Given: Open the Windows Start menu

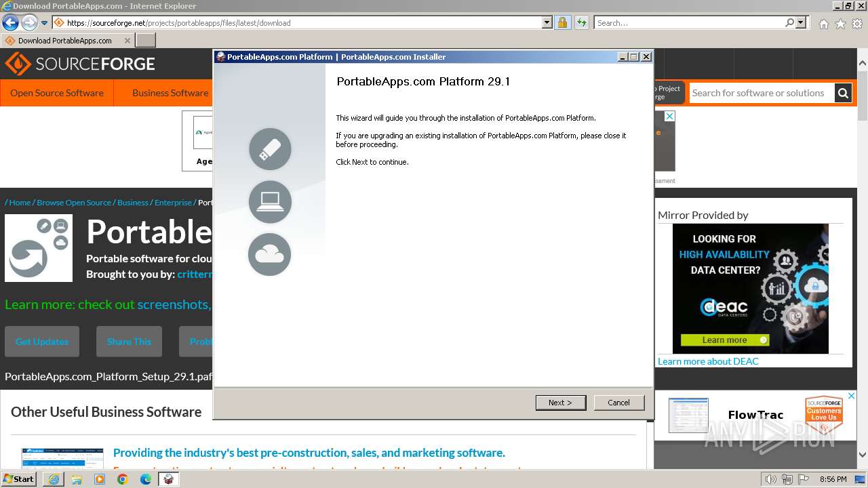Looking at the screenshot, I should click(x=19, y=479).
